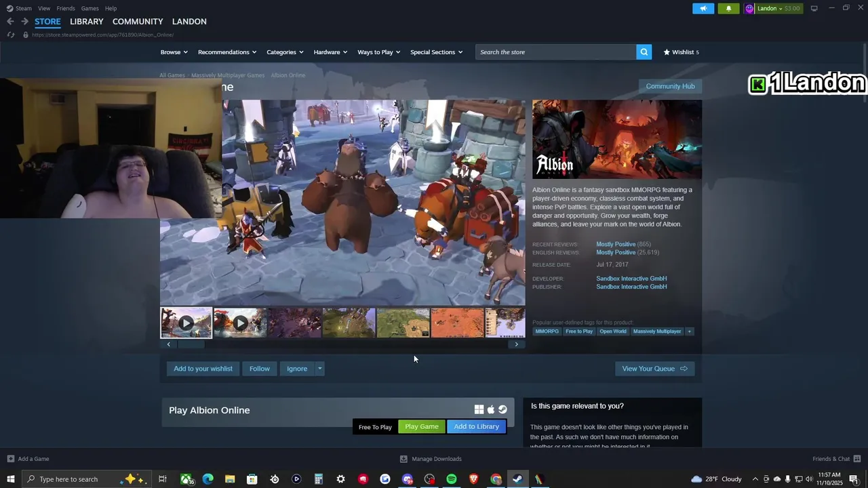
Task: Click the store search magnifier button
Action: tap(644, 52)
